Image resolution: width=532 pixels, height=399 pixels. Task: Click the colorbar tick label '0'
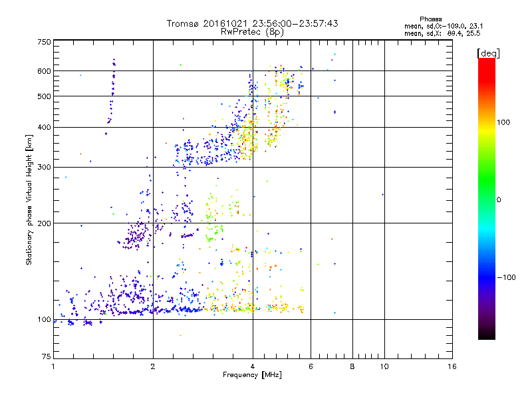(499, 200)
